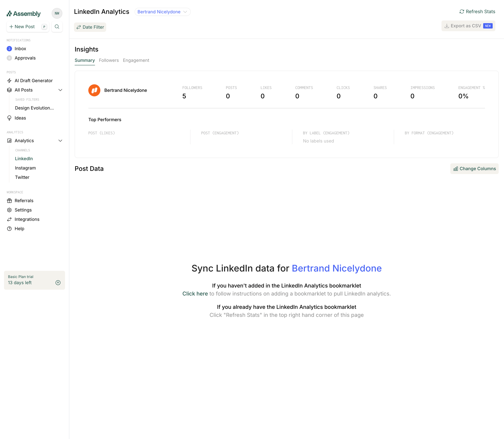Create a New Post
Image resolution: width=504 pixels, height=439 pixels.
pyautogui.click(x=28, y=27)
